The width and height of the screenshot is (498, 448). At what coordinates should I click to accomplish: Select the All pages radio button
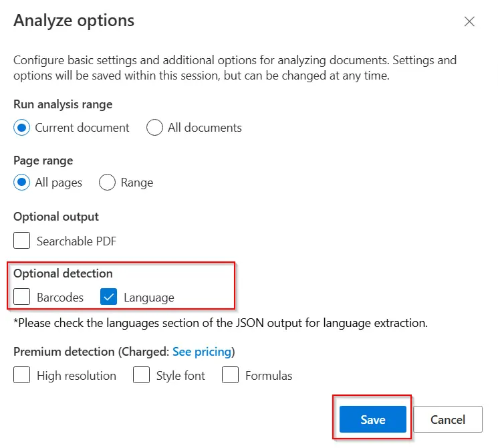click(x=22, y=183)
